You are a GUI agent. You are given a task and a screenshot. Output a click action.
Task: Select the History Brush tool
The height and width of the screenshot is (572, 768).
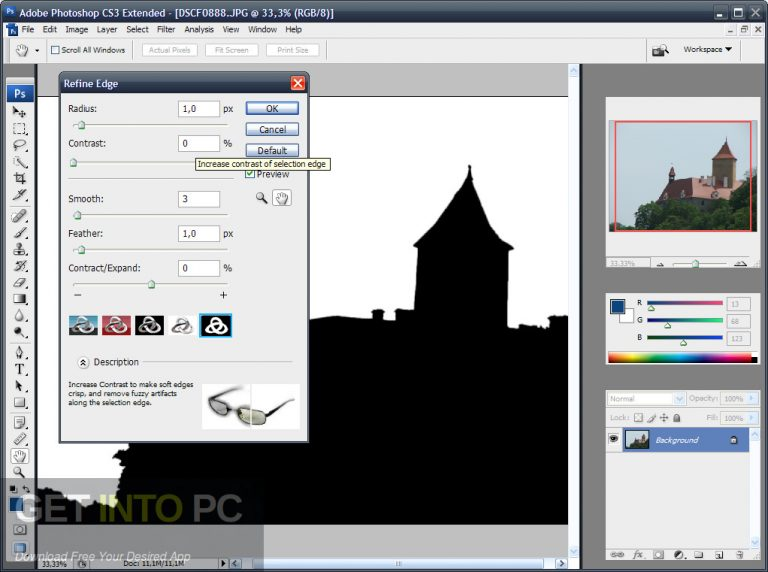[19, 266]
